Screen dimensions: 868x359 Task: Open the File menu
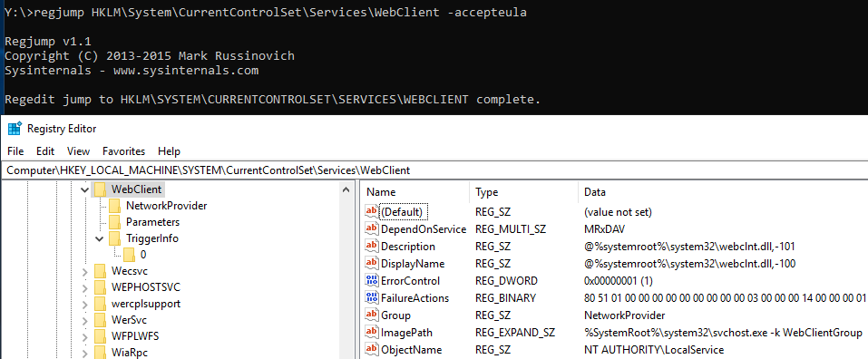click(x=15, y=151)
